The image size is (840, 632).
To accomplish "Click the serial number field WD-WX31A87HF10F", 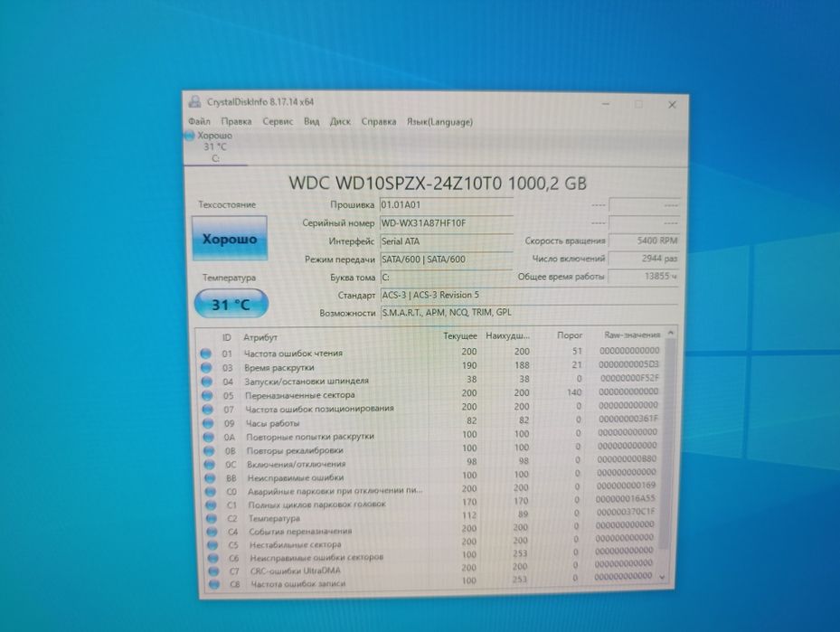I will (446, 222).
